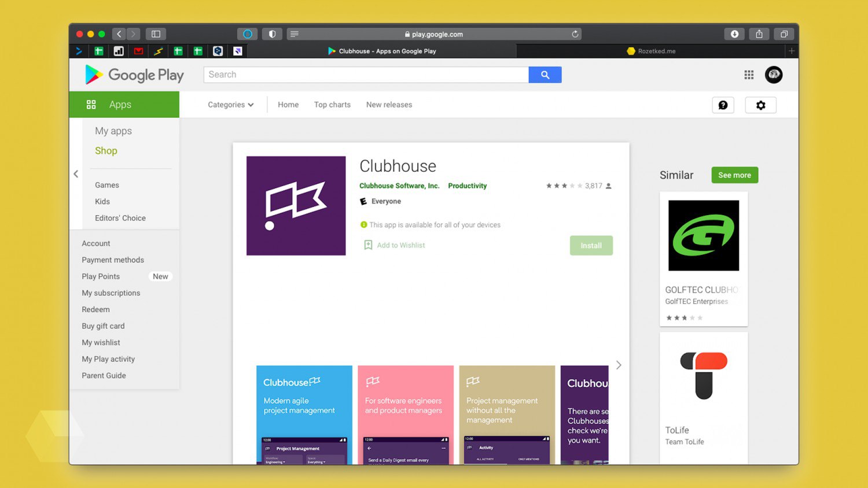Screen dimensions: 868x488
Task: Click the Redeem link
Action: point(95,309)
